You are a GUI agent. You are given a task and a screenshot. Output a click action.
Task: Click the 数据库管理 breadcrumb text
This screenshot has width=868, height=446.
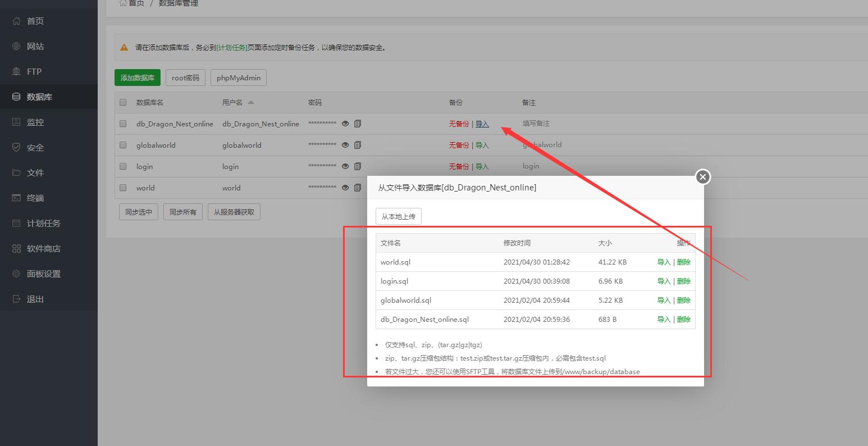coord(179,3)
